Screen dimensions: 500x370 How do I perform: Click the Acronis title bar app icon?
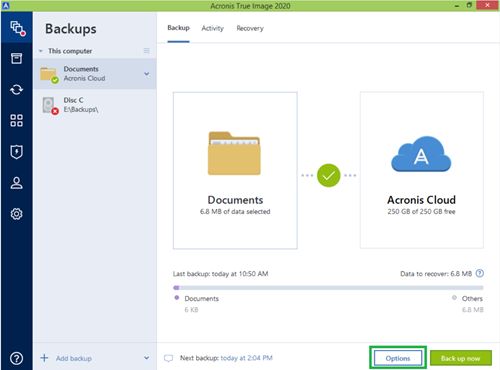click(x=6, y=5)
